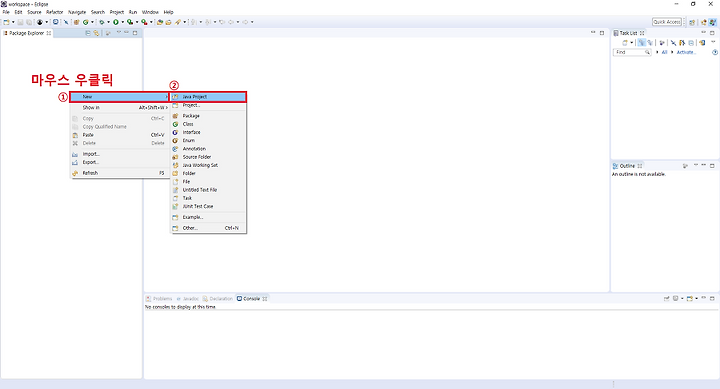
Task: Click the Open Type toolbar icon
Action: pos(160,22)
